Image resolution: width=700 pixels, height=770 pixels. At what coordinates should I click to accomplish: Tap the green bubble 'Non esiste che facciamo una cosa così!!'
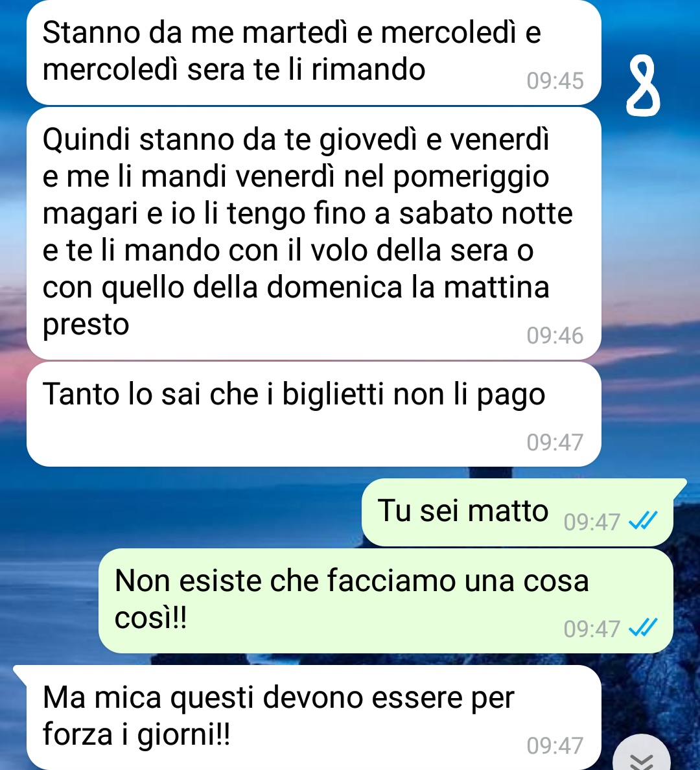point(386,601)
